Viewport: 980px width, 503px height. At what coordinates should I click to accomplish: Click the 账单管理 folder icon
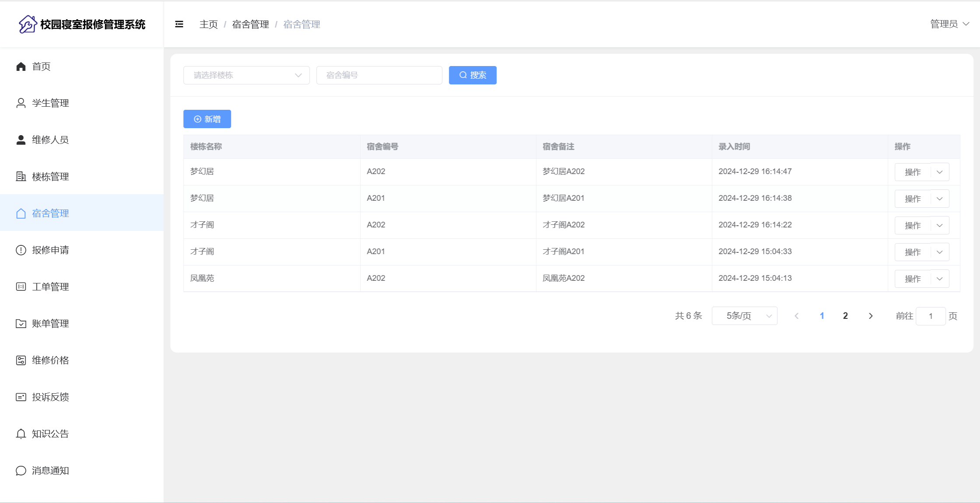21,324
